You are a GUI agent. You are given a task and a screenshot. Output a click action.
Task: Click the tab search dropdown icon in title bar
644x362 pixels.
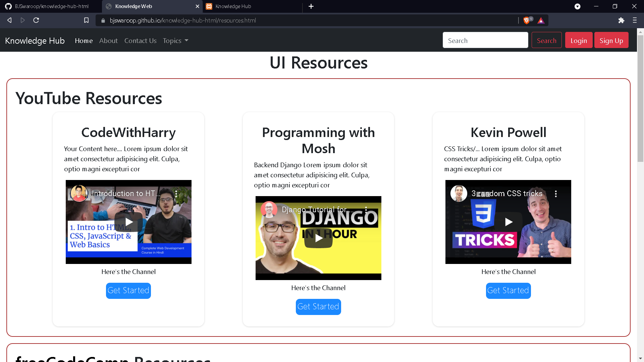[577, 6]
